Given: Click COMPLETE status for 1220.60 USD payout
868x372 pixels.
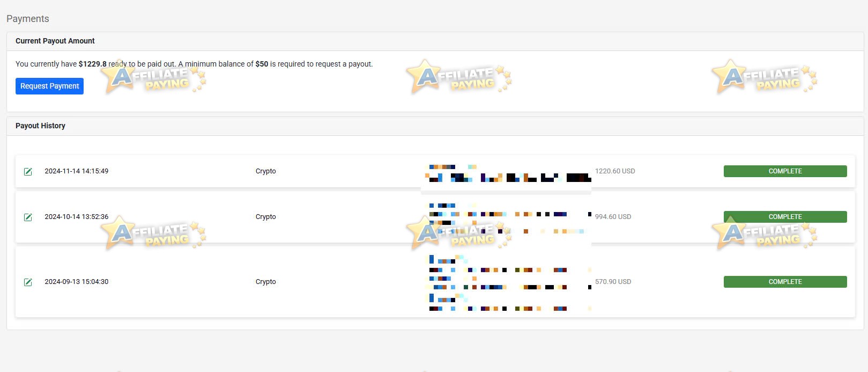Looking at the screenshot, I should (x=785, y=171).
